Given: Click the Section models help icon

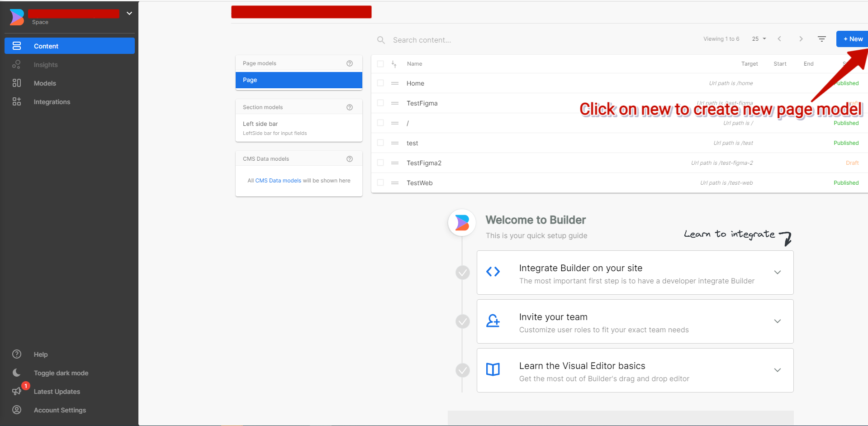Looking at the screenshot, I should pos(350,107).
